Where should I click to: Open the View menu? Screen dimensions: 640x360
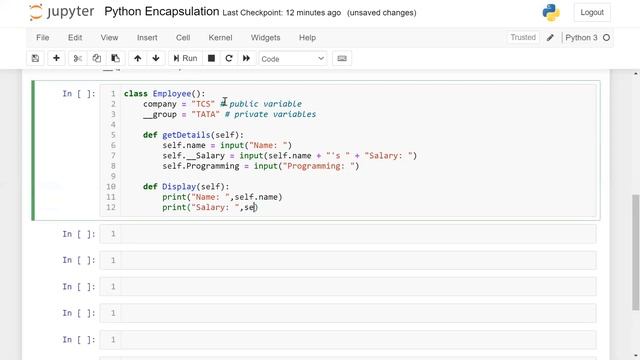click(109, 38)
